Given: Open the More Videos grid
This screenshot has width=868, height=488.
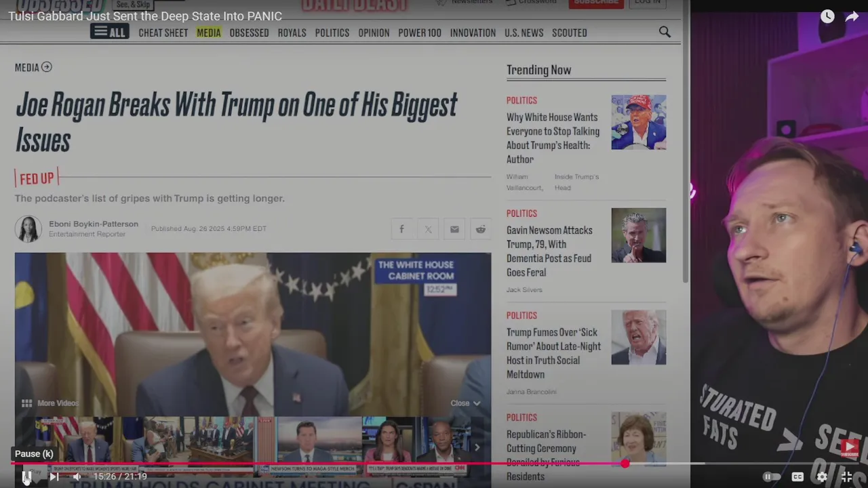Looking at the screenshot, I should [x=50, y=403].
